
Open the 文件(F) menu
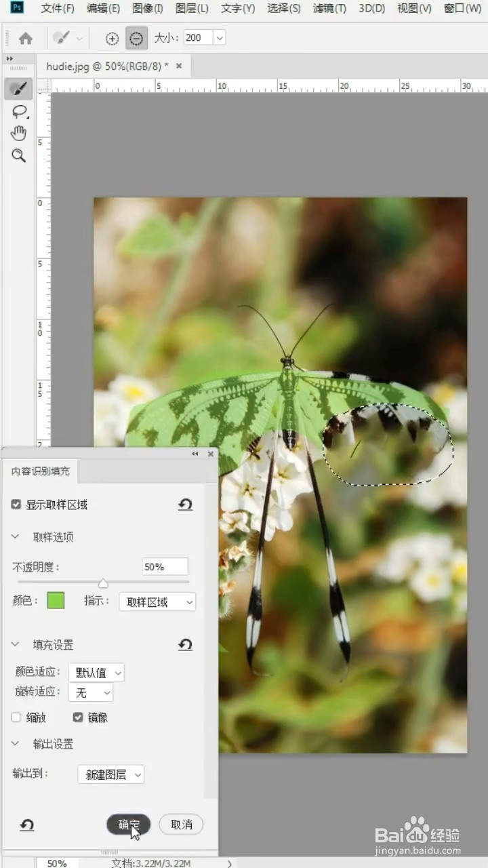click(x=58, y=8)
